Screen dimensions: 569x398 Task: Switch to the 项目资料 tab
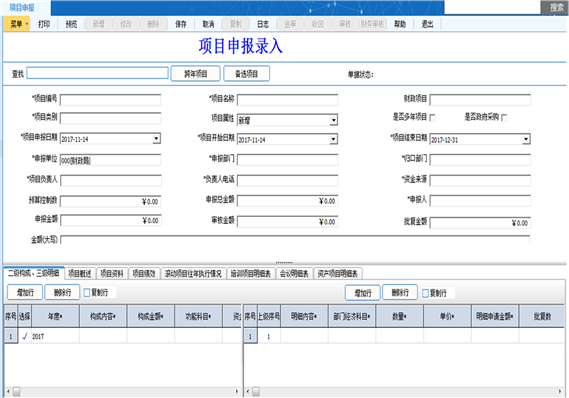point(112,274)
